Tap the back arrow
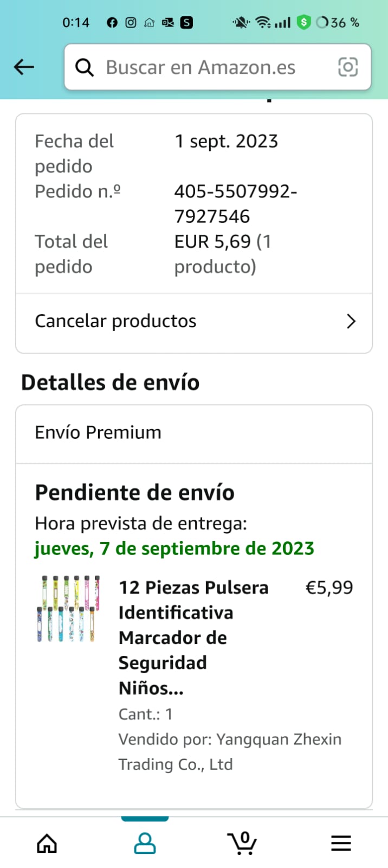The image size is (388, 868). [24, 67]
